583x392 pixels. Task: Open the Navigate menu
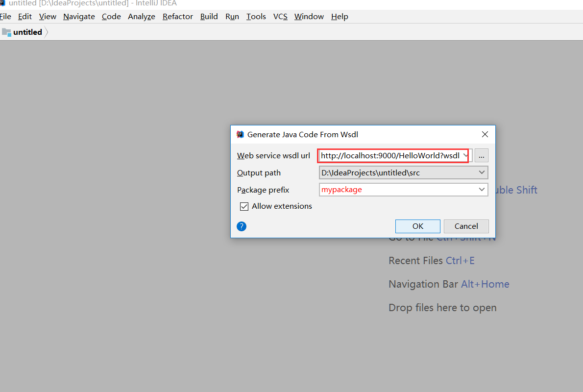click(x=79, y=16)
